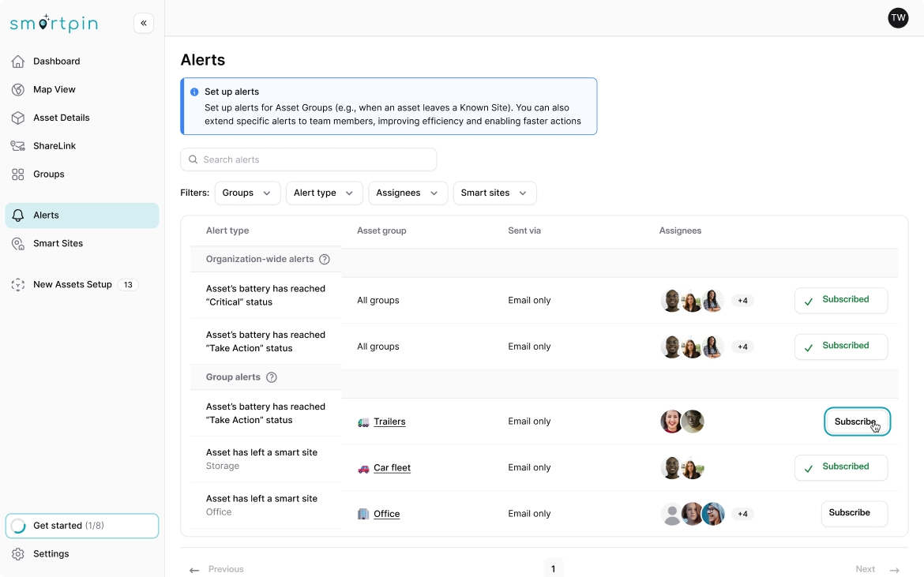Subscribe to the Trailers group alert
This screenshot has width=924, height=577.
tap(857, 421)
